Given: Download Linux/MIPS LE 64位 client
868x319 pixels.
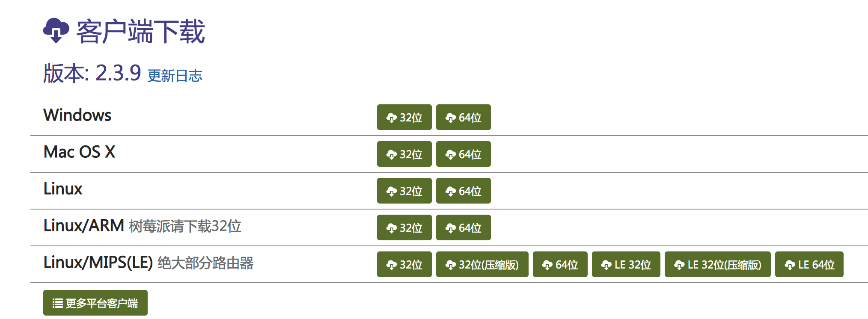Looking at the screenshot, I should pos(809,264).
